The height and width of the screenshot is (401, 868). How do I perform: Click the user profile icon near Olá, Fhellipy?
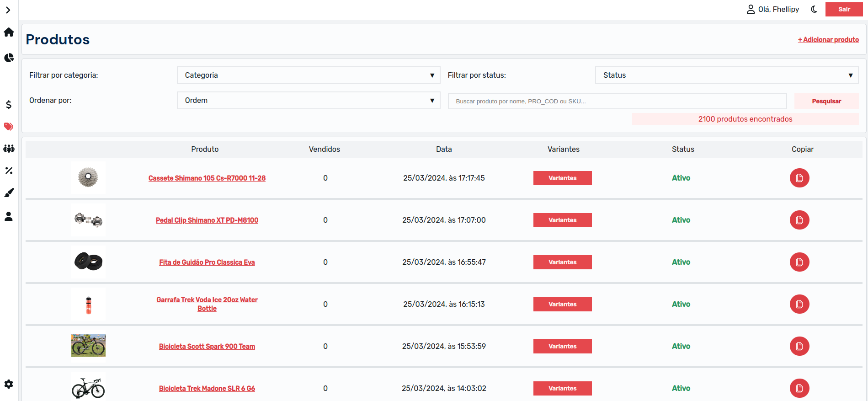point(751,9)
